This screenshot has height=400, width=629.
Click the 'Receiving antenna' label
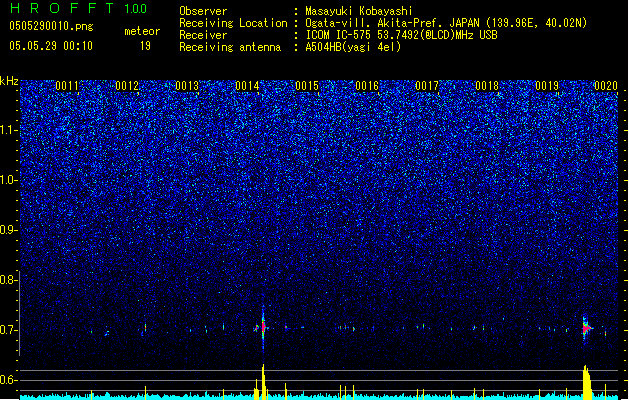230,47
